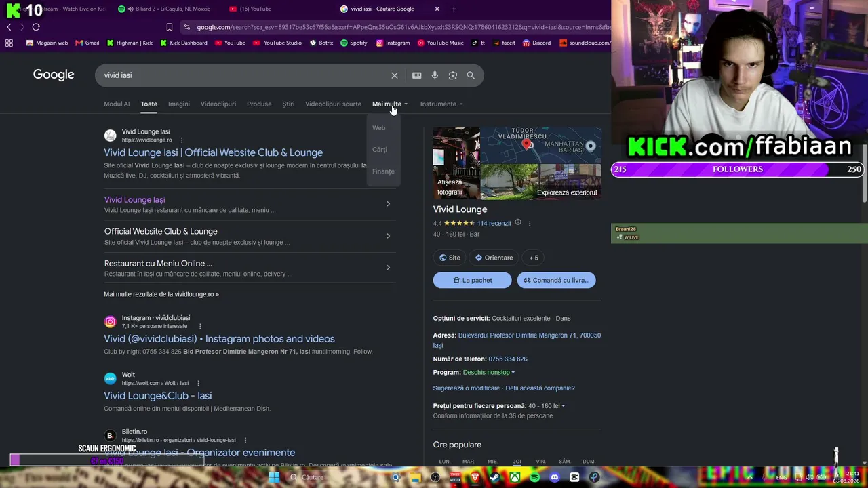Open the Gmail bookmark
Viewport: 868px width, 488px height.
[x=87, y=43]
